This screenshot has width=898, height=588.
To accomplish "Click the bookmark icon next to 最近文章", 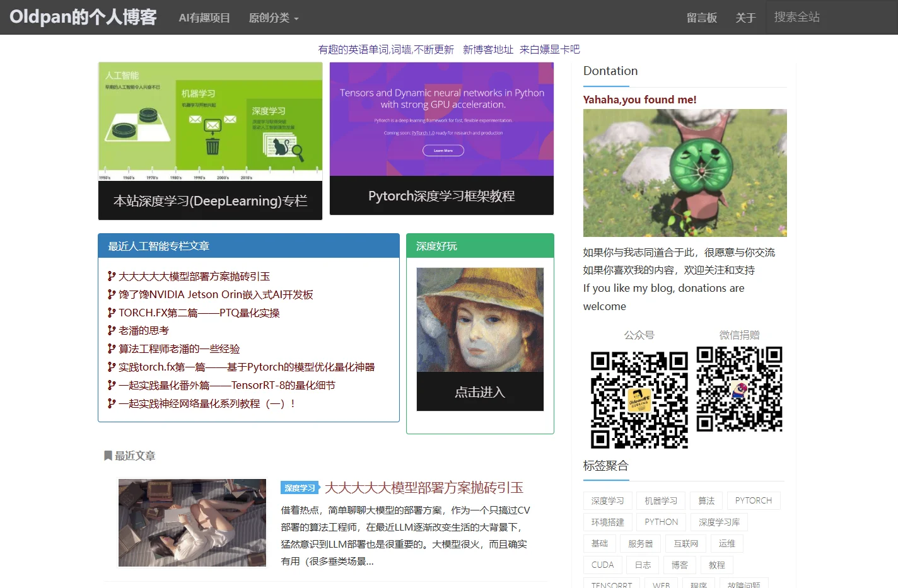I will [x=108, y=456].
